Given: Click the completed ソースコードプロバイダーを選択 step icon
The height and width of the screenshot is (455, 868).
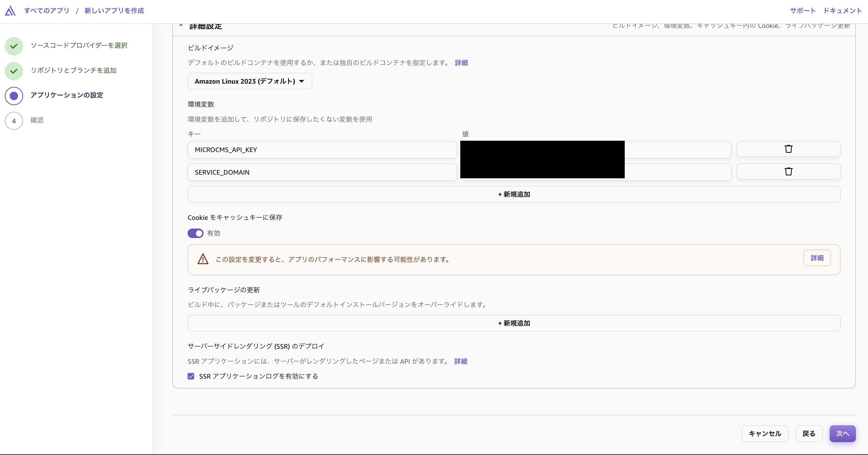Looking at the screenshot, I should click(x=14, y=46).
